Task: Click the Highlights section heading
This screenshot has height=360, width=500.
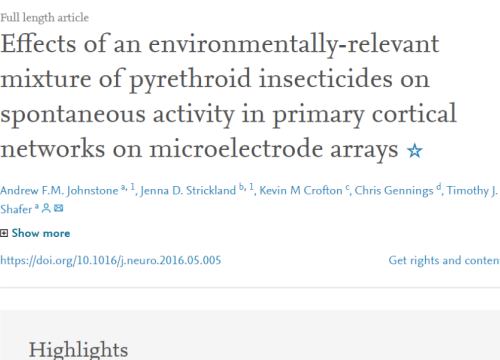Action: (x=78, y=350)
